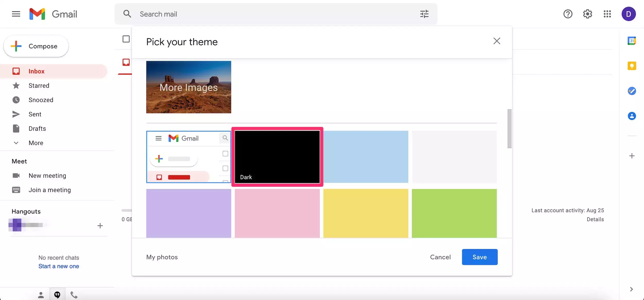Image resolution: width=644 pixels, height=300 pixels.
Task: Click Start a new one link
Action: click(x=59, y=266)
